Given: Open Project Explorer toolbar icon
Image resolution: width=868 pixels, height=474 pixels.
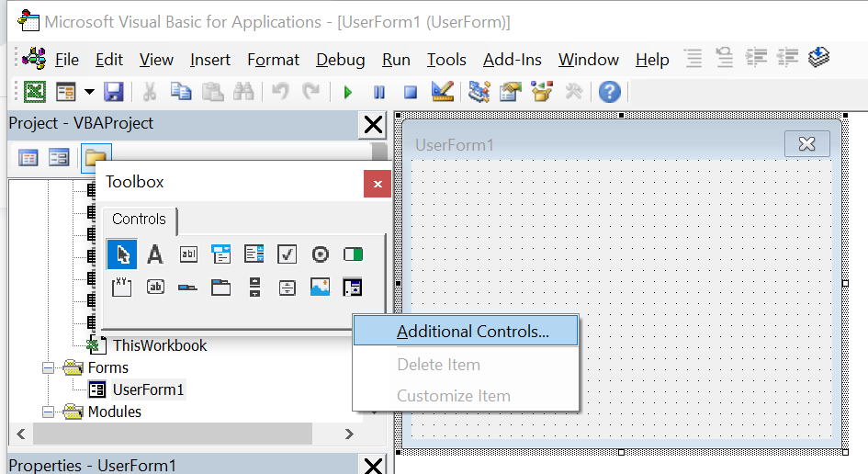Looking at the screenshot, I should coord(479,91).
